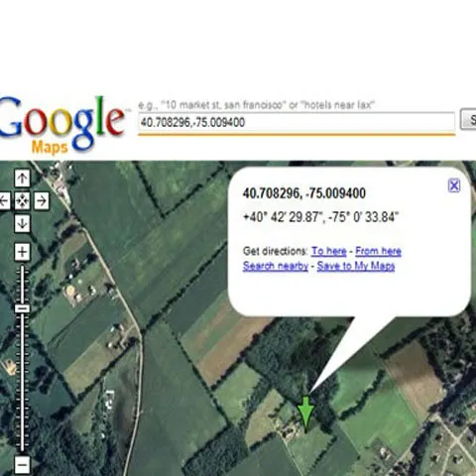Click the zoom slider handle
This screenshot has width=476, height=476.
(x=22, y=308)
